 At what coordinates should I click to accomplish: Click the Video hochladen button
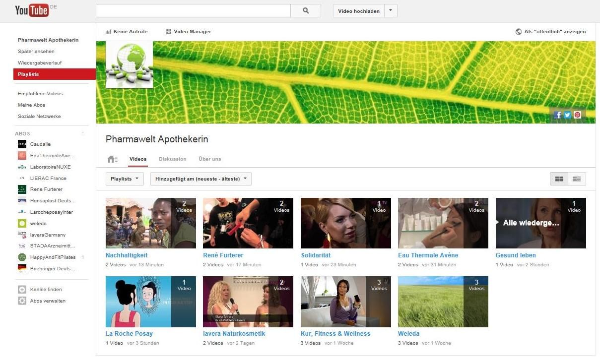tap(359, 11)
